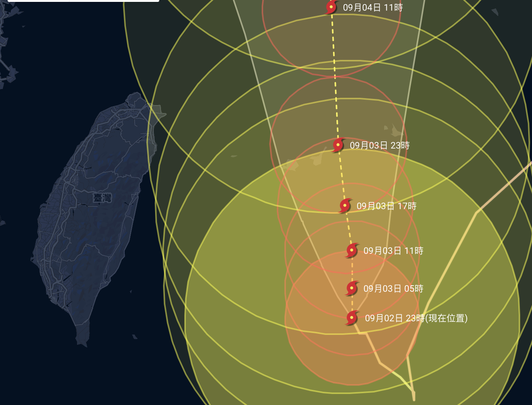Select the label 09月03日 23時

click(x=380, y=145)
